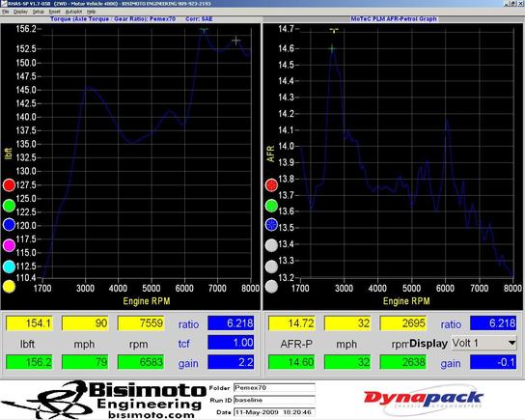Select the red run indicator on torque graph
The height and width of the screenshot is (420, 525).
(x=9, y=184)
